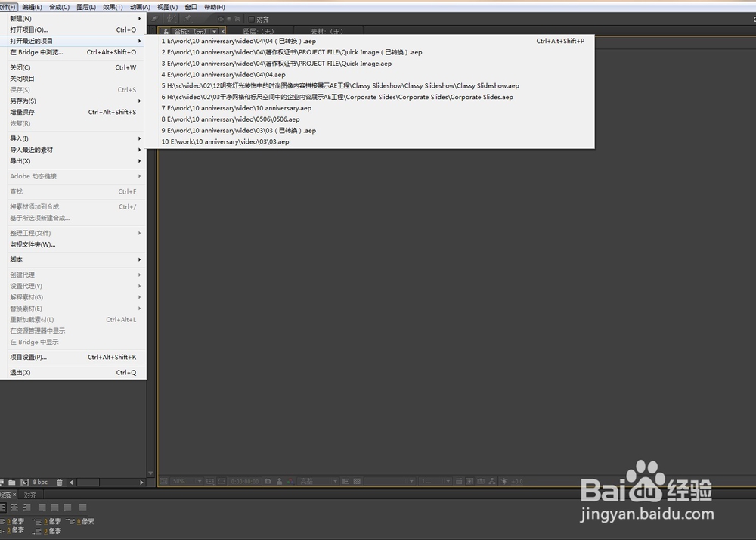The image size is (756, 540).
Task: Click the justify all icon
Action: point(82,507)
